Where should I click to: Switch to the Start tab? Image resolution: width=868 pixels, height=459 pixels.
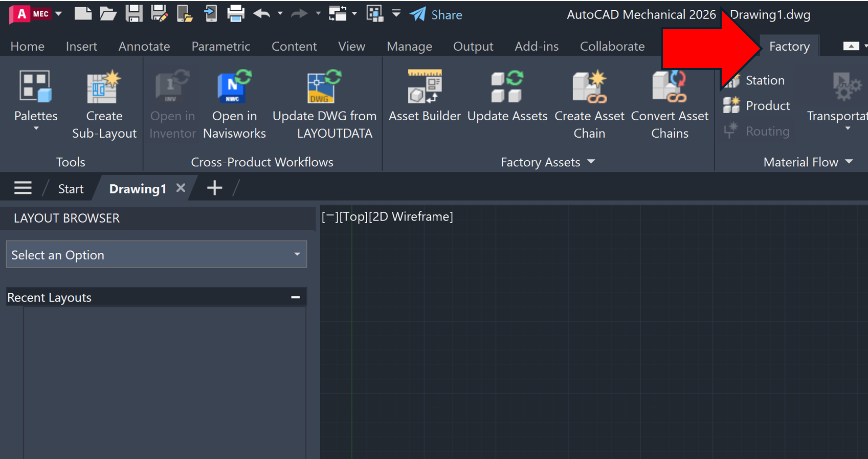tap(71, 189)
